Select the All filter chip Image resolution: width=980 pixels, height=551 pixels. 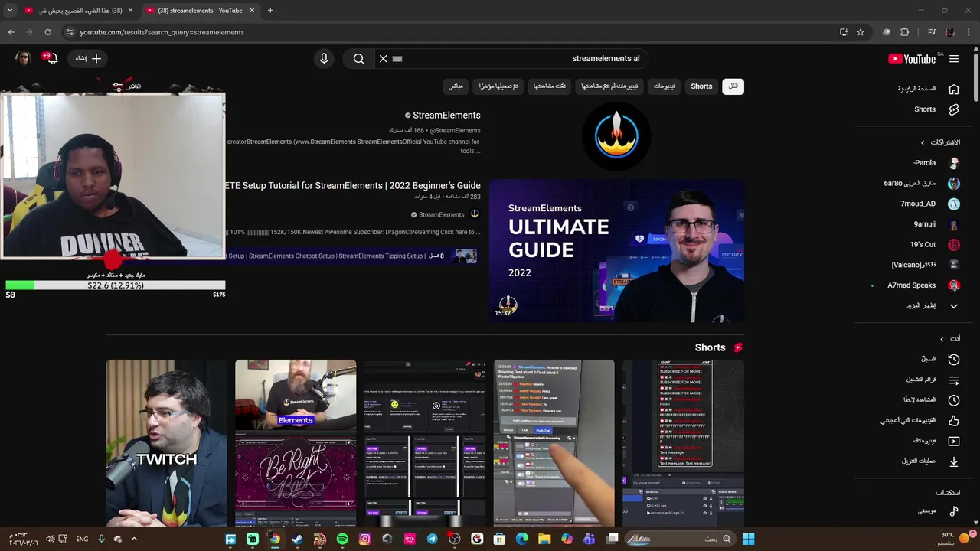click(x=733, y=86)
